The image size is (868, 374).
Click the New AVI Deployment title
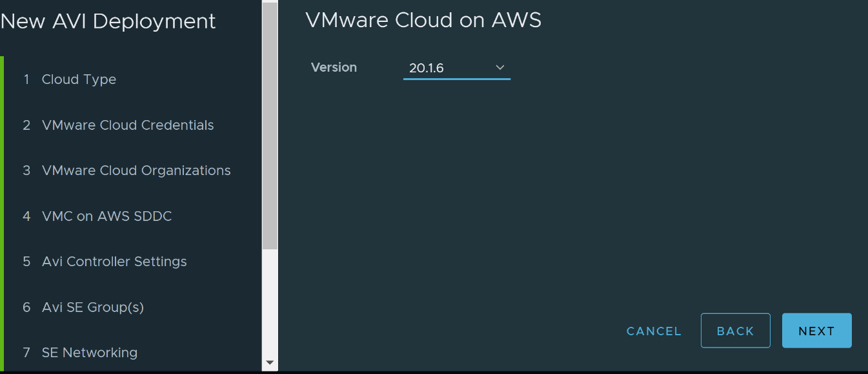pyautogui.click(x=108, y=21)
